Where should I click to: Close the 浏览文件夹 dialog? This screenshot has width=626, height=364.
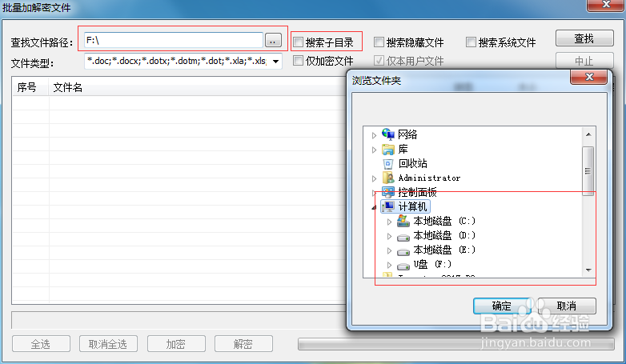589,77
